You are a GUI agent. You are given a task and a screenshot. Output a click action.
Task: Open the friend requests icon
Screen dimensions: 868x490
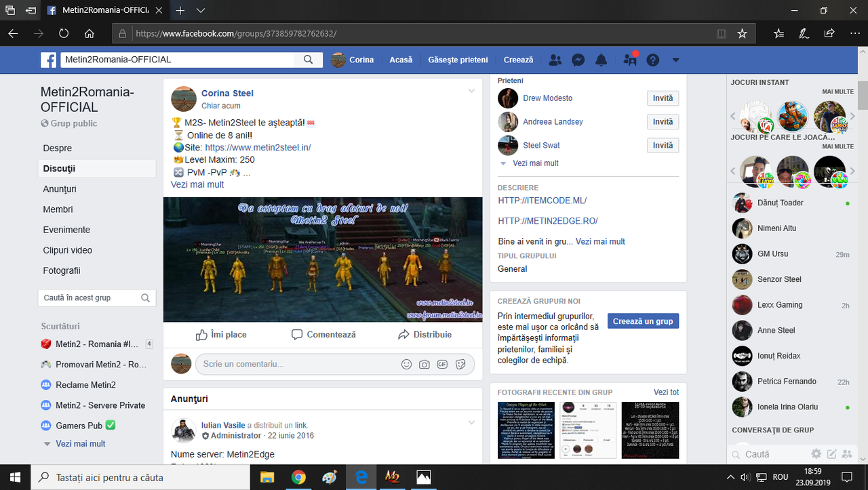(555, 60)
